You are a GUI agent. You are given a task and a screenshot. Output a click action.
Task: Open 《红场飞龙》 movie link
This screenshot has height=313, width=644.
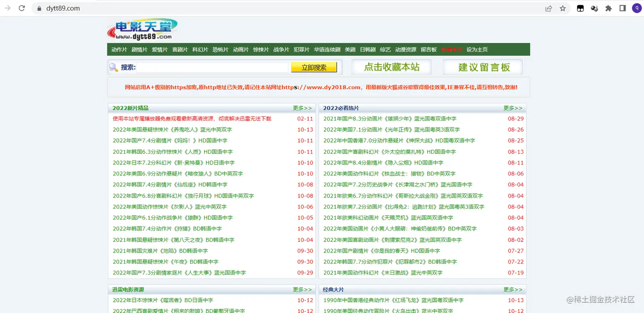[x=393, y=300]
